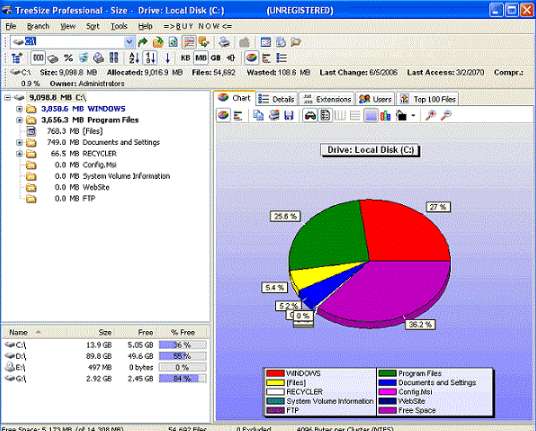Click the highlighted report list icon in top toolbar
Screen dimensions: 536x431
click(189, 42)
